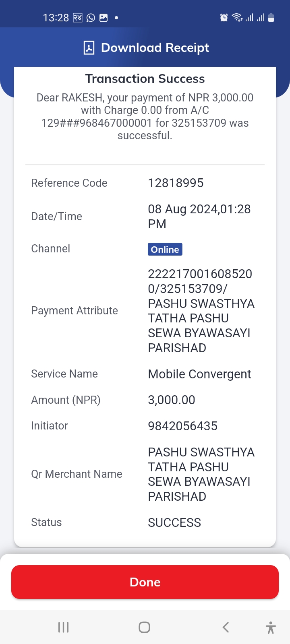Tap the Online channel badge
Screen dimensions: 290x644
tap(165, 250)
